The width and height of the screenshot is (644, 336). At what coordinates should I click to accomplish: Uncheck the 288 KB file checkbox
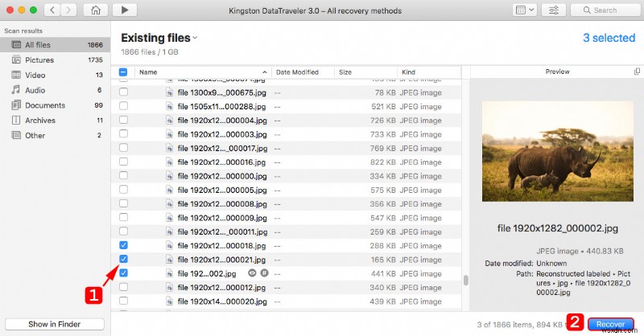[123, 245]
